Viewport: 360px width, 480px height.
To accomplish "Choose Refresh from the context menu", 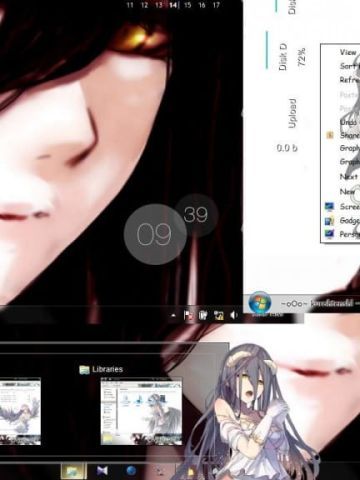I will 349,80.
